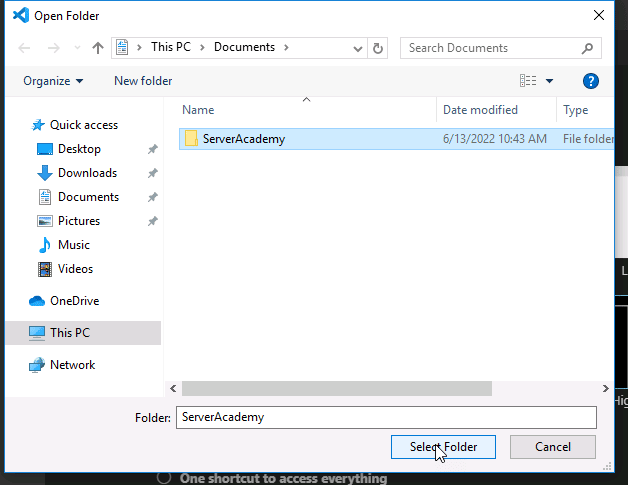Screen dimensions: 628x485
Task: Select Network in the navigation pane
Action: pos(72,365)
